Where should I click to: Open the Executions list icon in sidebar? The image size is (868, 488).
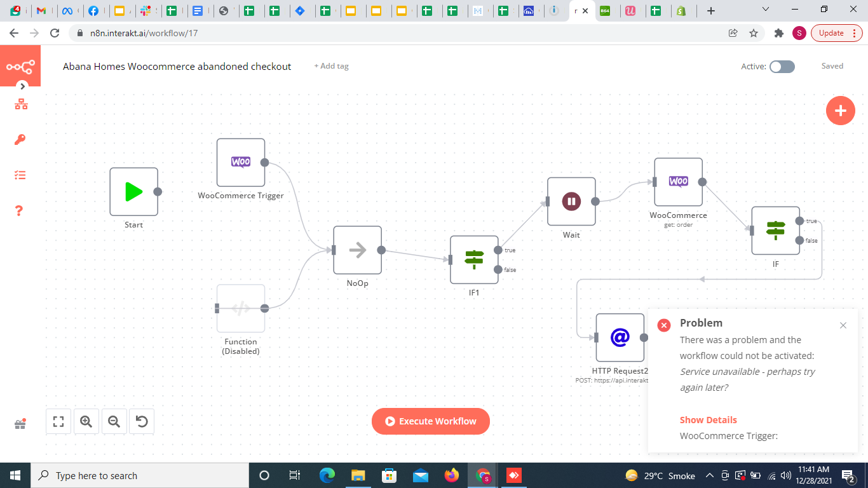point(20,175)
